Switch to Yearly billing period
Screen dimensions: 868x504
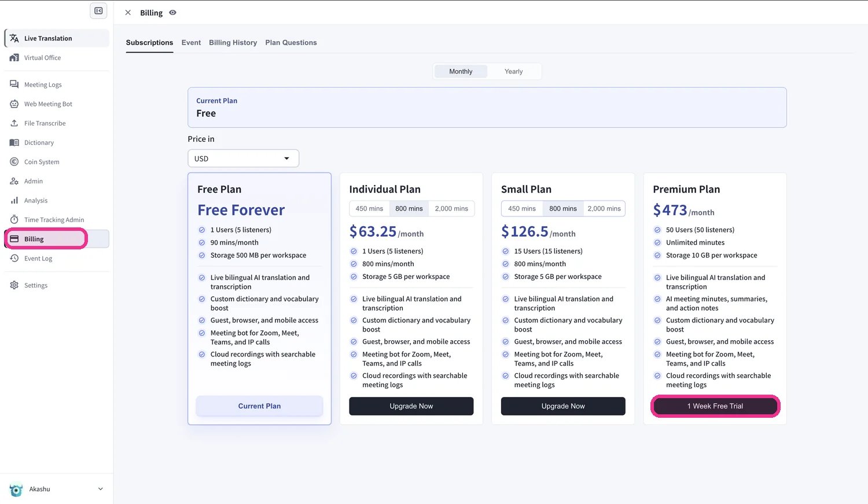point(513,72)
